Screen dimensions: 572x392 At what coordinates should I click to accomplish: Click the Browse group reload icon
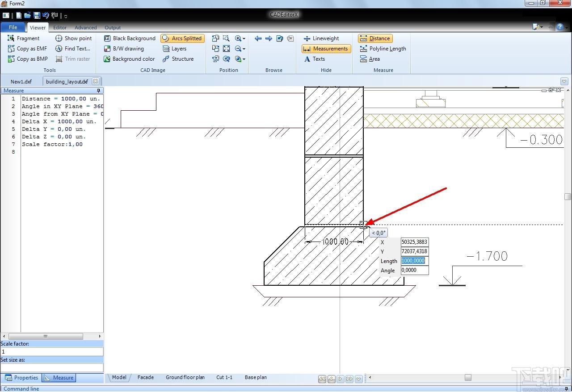(280, 38)
